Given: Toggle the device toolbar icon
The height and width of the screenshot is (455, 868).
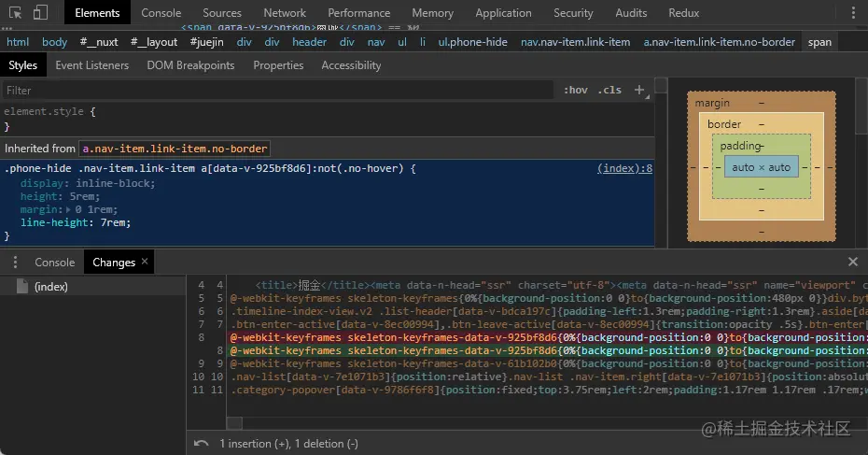Looking at the screenshot, I should 40,12.
